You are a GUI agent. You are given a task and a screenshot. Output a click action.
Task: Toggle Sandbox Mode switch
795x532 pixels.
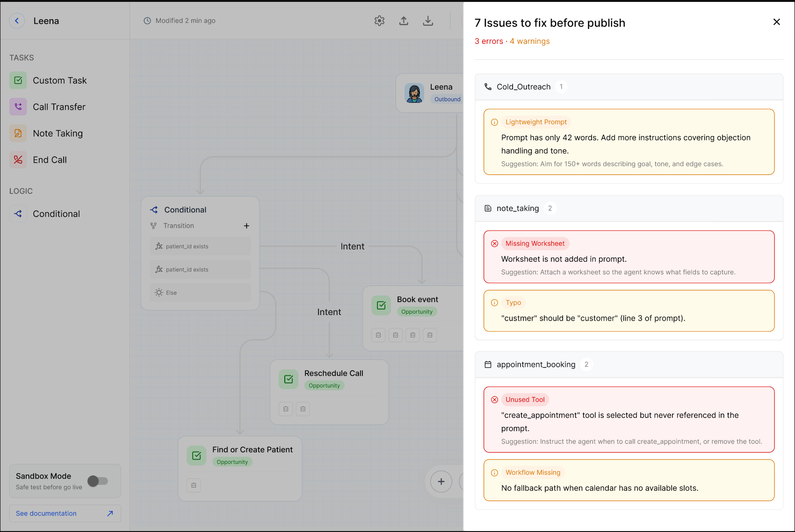98,481
